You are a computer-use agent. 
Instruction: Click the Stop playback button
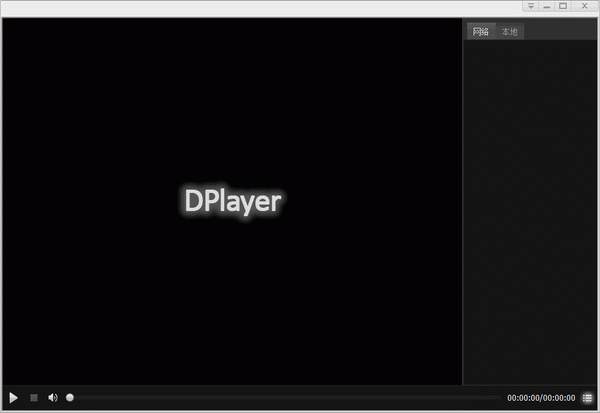coord(34,398)
